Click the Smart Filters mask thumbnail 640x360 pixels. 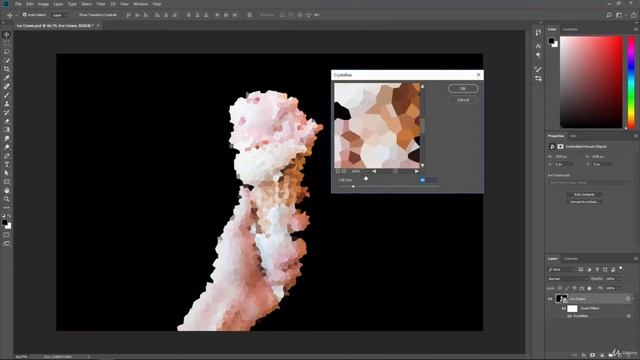click(572, 308)
